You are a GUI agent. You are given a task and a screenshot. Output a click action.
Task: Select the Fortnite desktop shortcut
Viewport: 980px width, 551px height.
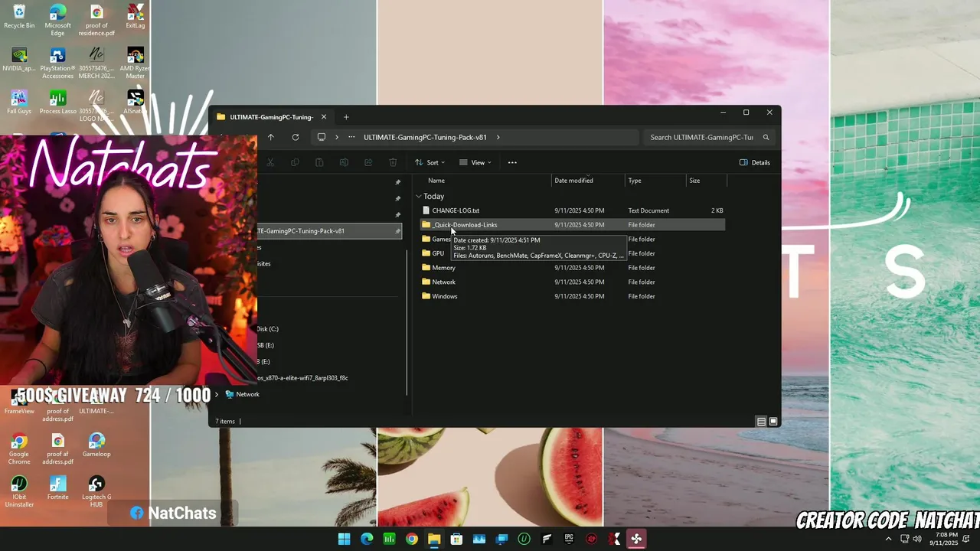[57, 488]
